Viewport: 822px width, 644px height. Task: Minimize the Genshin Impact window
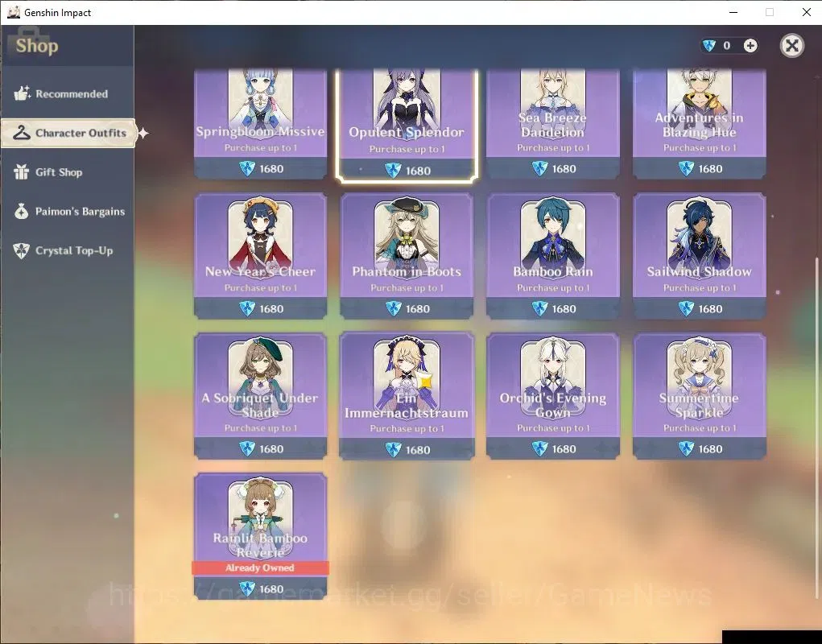pyautogui.click(x=733, y=12)
